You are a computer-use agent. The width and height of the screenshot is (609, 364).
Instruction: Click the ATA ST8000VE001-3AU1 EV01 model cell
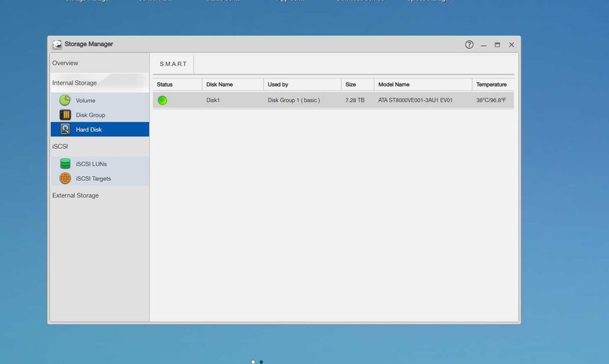(x=415, y=100)
